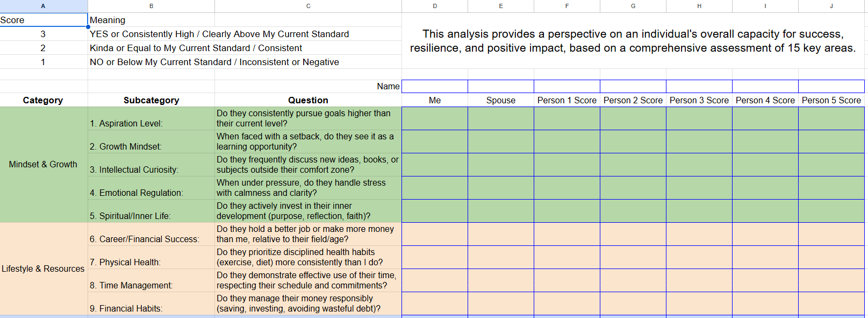This screenshot has height=318, width=868.
Task: Click the Time Management subcategory cell
Action: tap(151, 280)
